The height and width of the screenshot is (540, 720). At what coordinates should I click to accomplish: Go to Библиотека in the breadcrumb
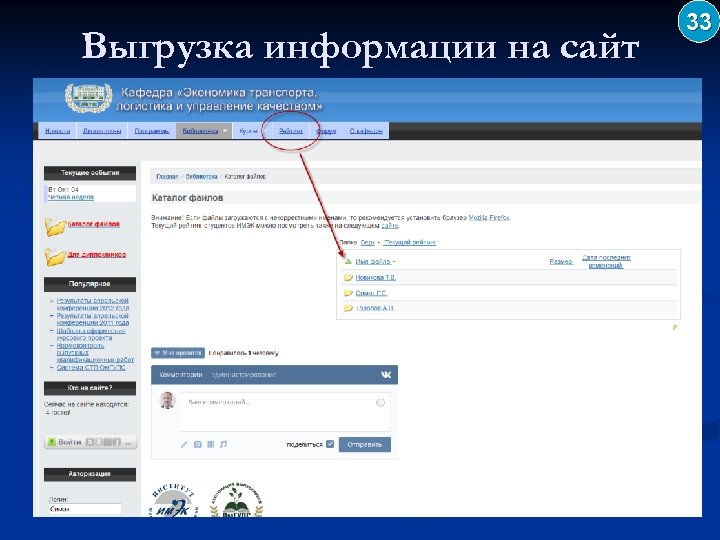202,176
